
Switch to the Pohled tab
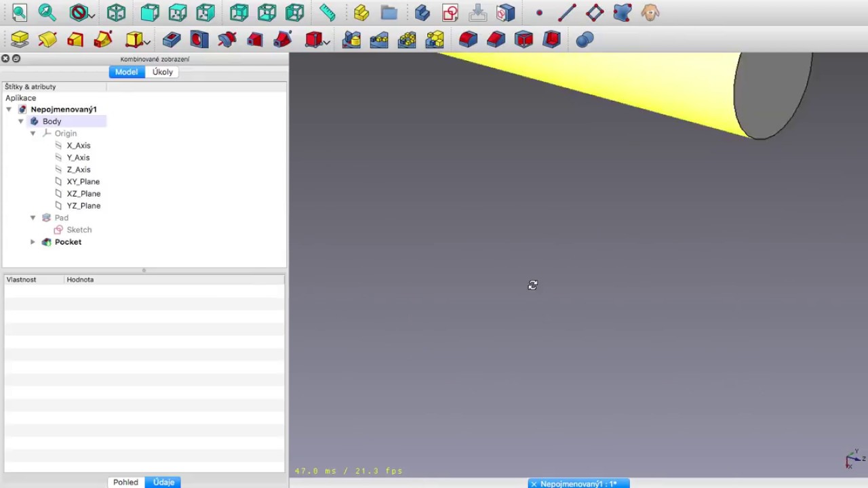click(125, 482)
